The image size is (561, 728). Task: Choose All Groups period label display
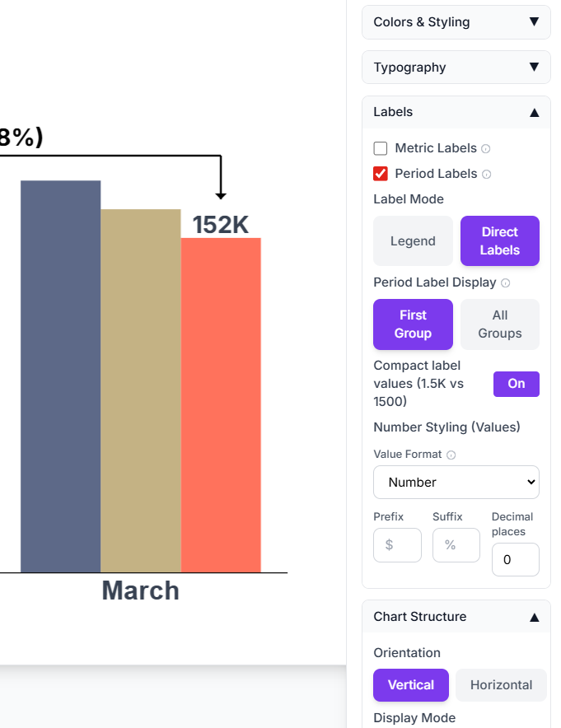click(500, 324)
